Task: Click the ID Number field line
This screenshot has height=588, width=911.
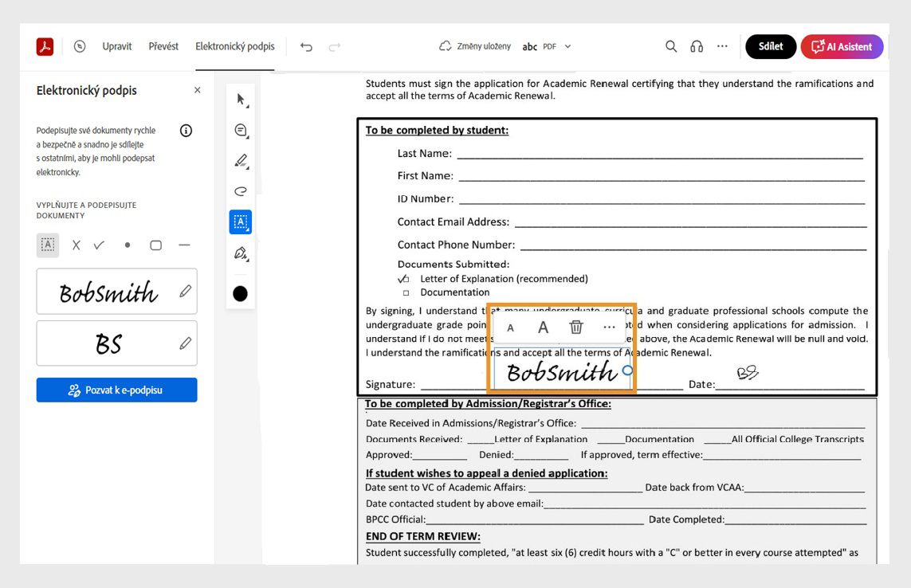Action: tap(662, 200)
